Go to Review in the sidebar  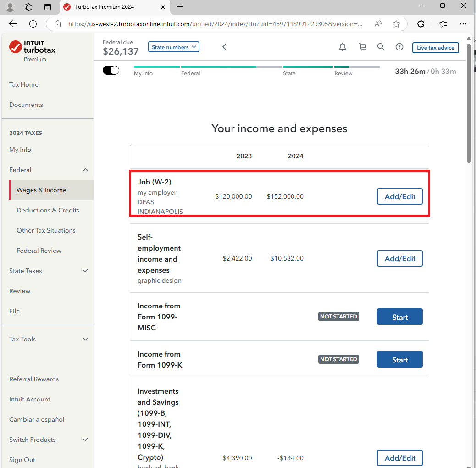pos(20,291)
